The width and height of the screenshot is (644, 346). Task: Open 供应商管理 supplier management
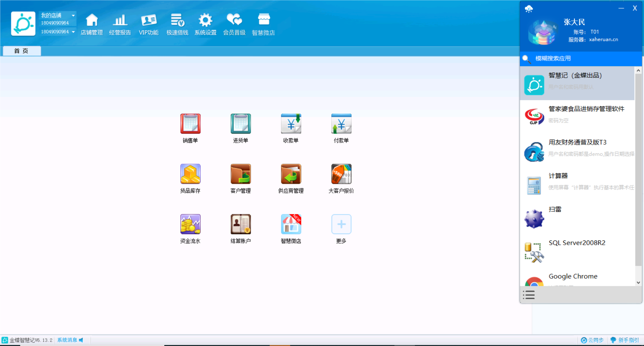[291, 174]
